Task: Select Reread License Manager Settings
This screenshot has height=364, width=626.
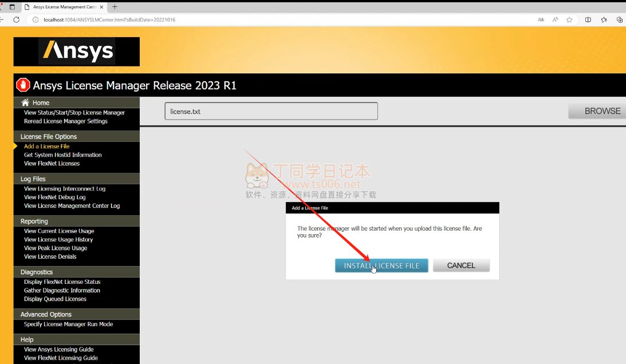Action: [x=65, y=121]
